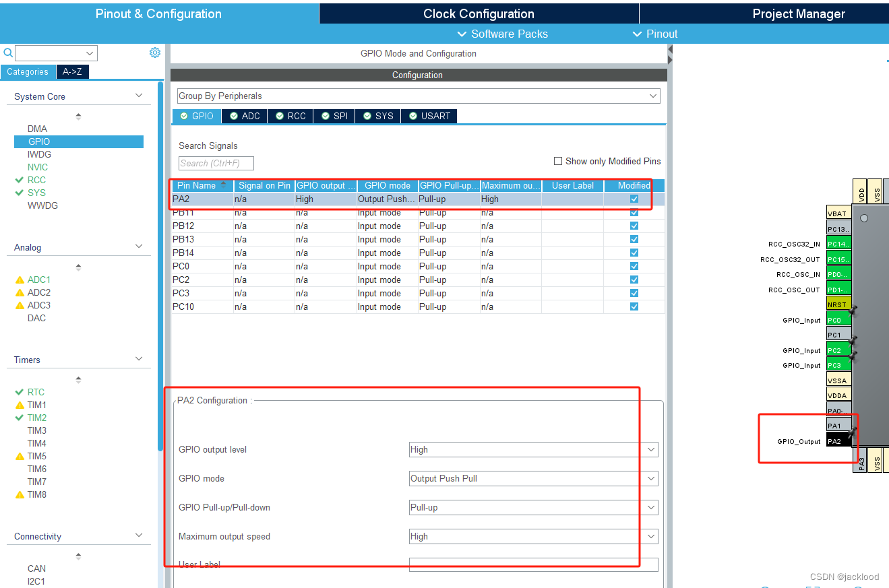Select TIM2 in Timers list
The height and width of the screenshot is (588, 889).
pos(37,418)
